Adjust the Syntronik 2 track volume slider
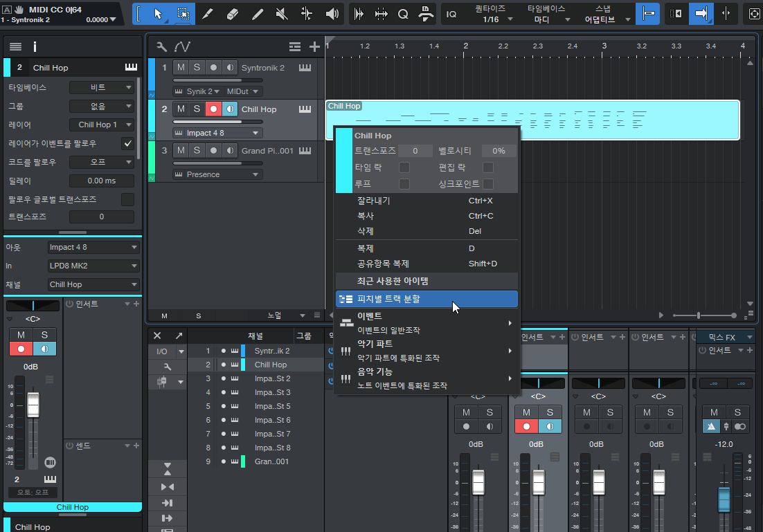This screenshot has height=532, width=763. [x=217, y=80]
